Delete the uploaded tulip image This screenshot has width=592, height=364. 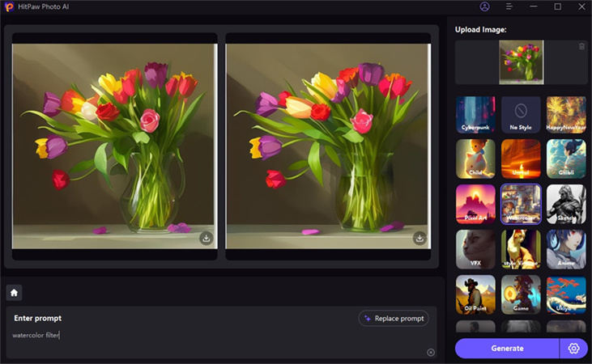click(581, 46)
